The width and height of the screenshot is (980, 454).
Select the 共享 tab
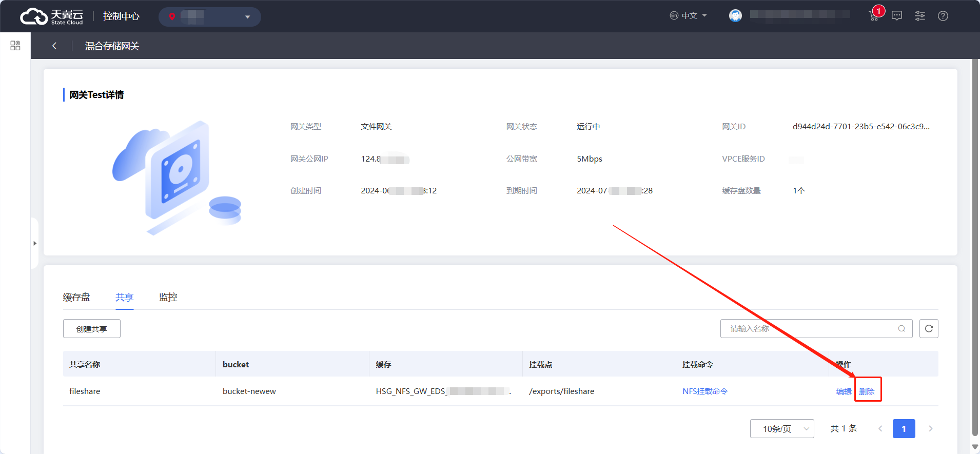click(x=124, y=297)
